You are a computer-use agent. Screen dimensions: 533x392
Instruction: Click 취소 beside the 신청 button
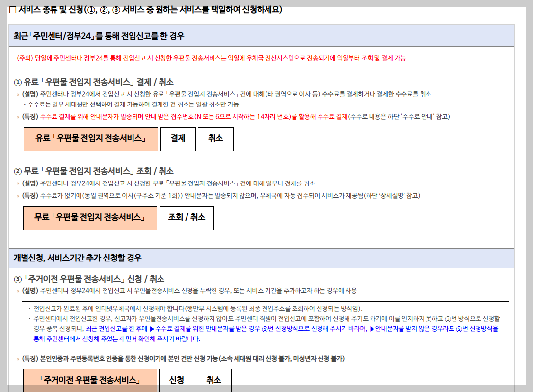click(213, 379)
